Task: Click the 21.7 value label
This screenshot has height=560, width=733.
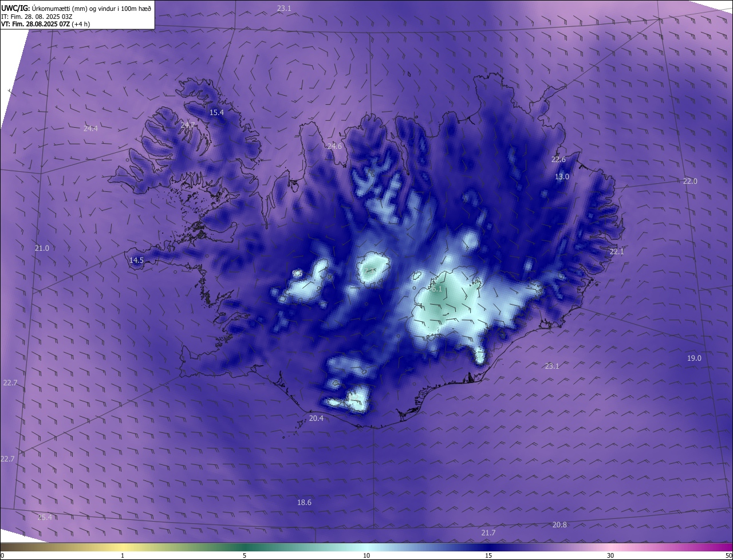Action: pos(488,533)
